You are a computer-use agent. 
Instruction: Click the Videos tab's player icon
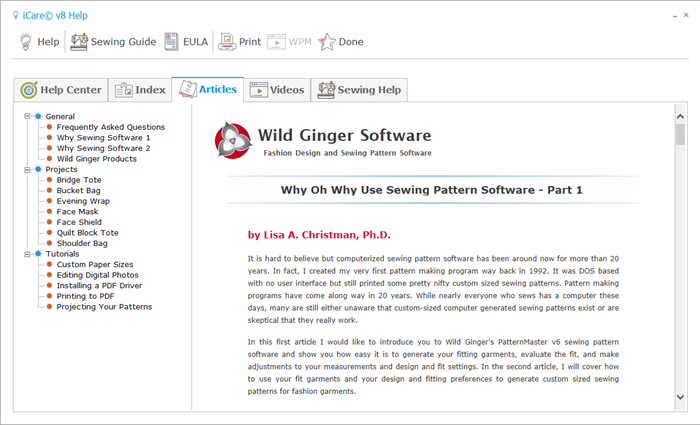(x=258, y=90)
